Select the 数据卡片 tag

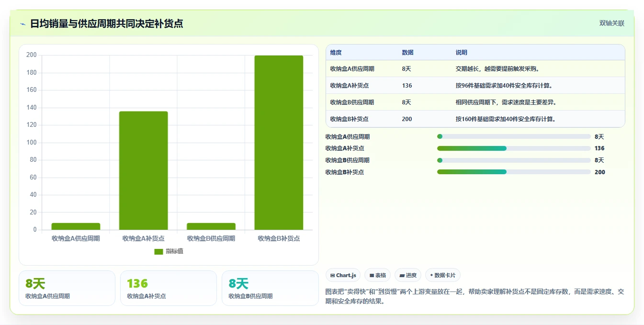(x=443, y=275)
